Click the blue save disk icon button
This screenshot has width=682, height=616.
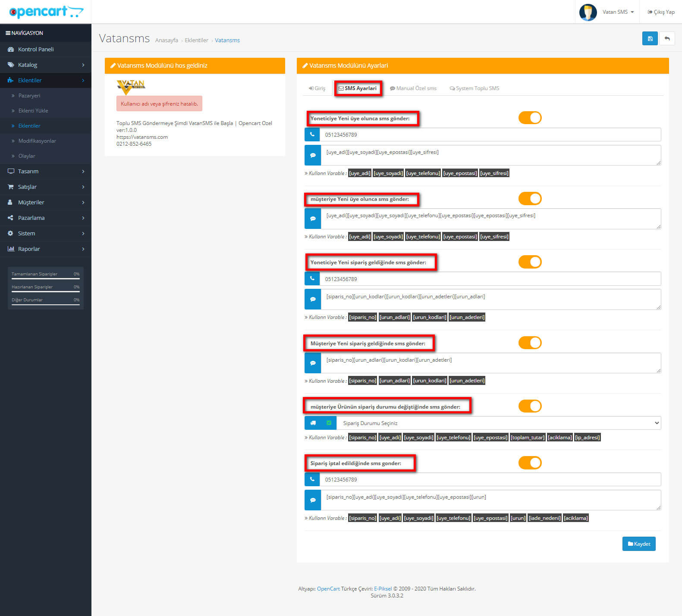pos(650,38)
